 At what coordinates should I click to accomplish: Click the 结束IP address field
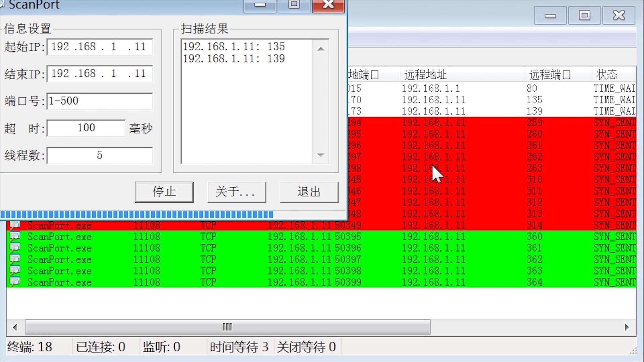(x=100, y=74)
